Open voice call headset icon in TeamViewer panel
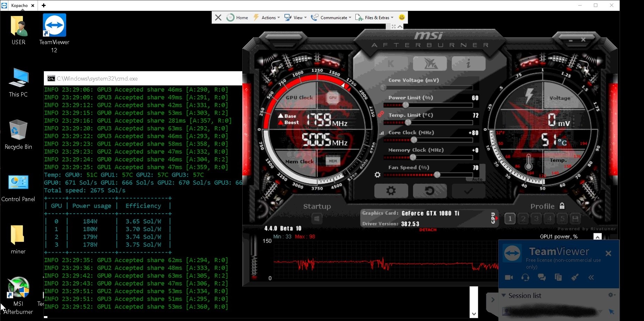Viewport: 644px width, 321px height. (525, 277)
